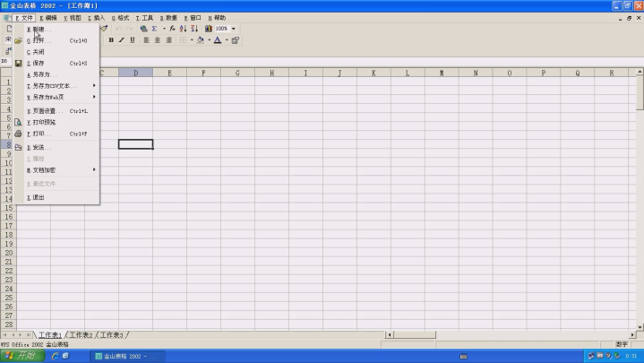Image resolution: width=644 pixels, height=363 pixels.
Task: Click the format painter brush icon
Action: pos(104,29)
